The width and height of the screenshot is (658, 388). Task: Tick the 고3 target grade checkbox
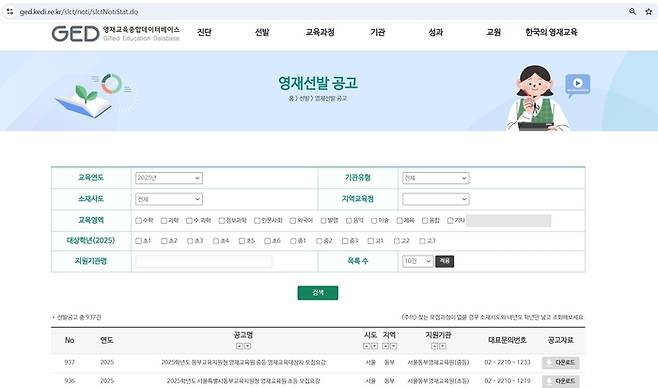(x=423, y=241)
